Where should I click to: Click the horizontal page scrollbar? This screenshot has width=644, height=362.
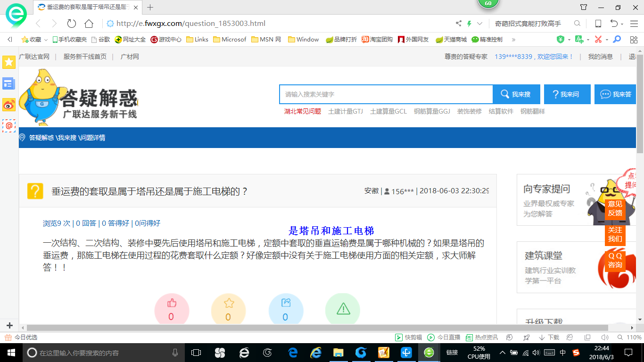tap(317, 328)
